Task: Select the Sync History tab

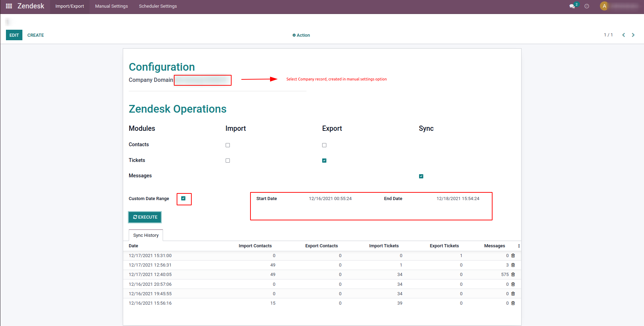Action: 146,235
